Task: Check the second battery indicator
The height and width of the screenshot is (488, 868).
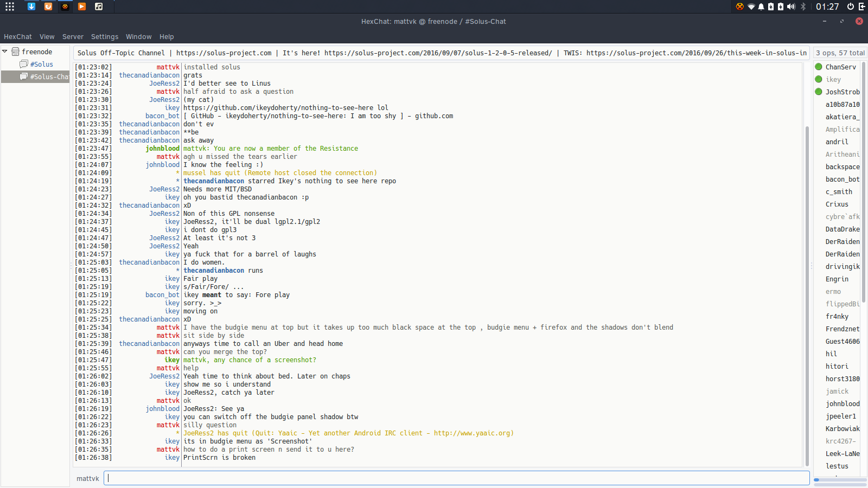Action: [x=781, y=7]
